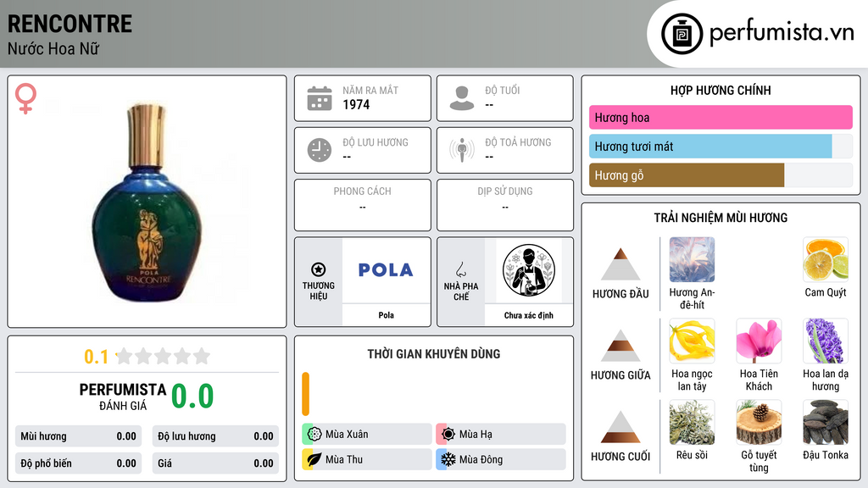Open the Hoa ngọc lan tây note image
The width and height of the screenshot is (868, 488).
pos(692,341)
